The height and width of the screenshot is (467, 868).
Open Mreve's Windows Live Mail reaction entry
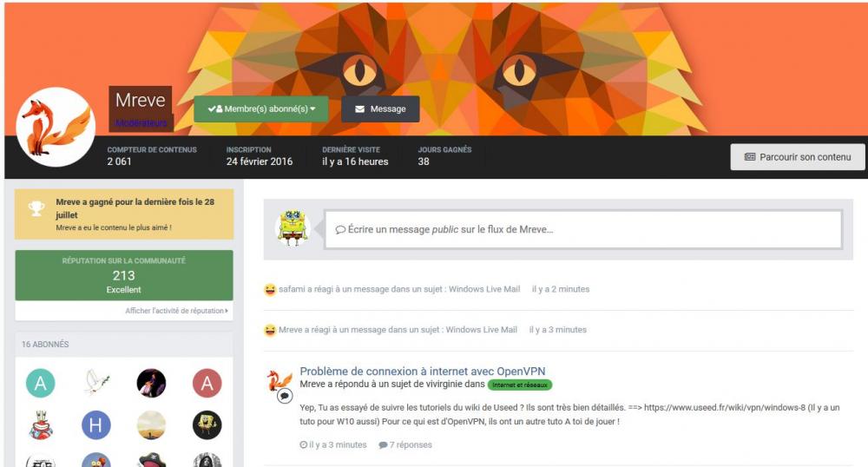click(398, 330)
